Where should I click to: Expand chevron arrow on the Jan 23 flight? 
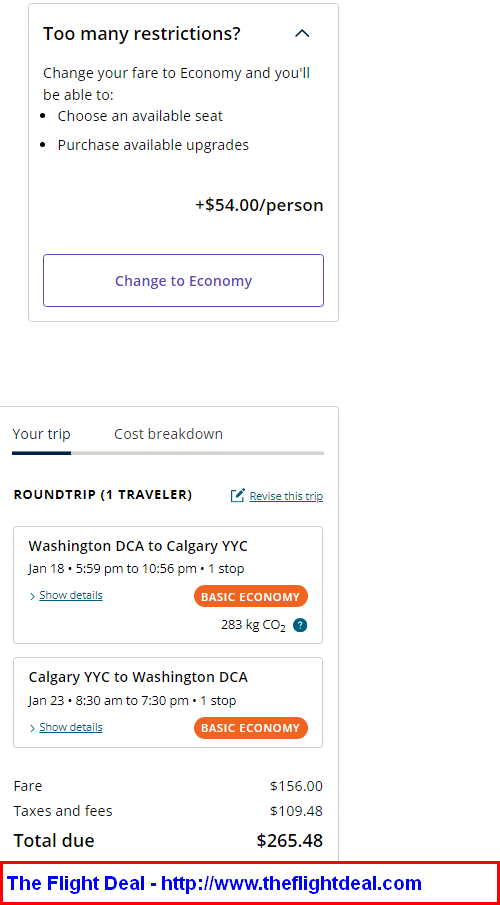pos(32,728)
